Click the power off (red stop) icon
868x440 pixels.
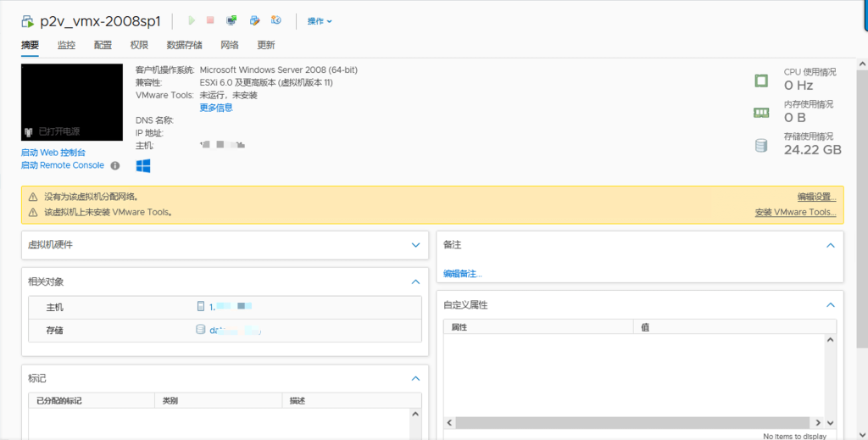[x=210, y=20]
